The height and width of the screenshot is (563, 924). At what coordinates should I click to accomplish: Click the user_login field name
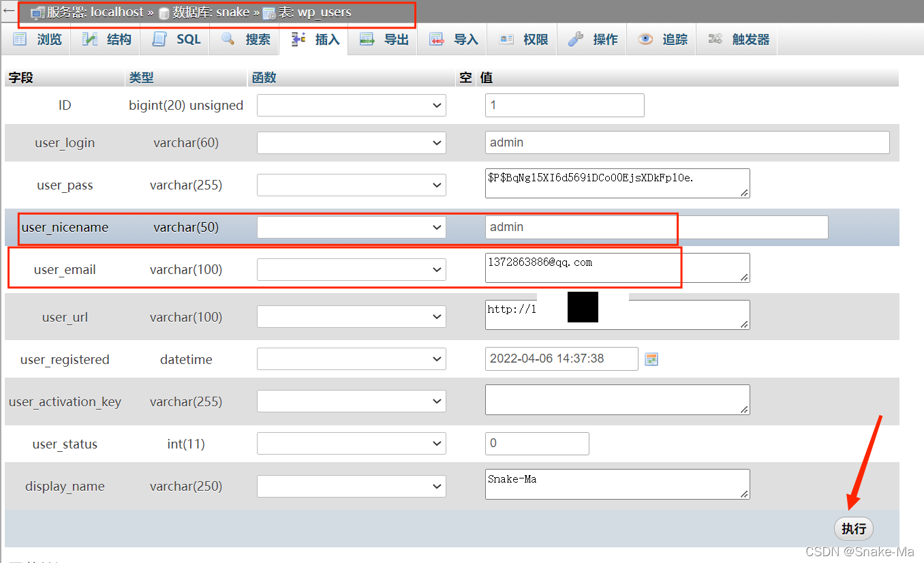coord(65,143)
